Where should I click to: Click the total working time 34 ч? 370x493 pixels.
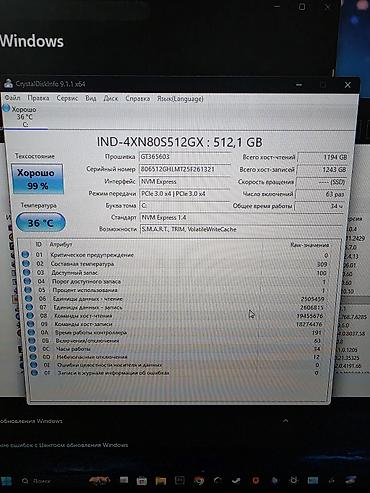(x=319, y=206)
